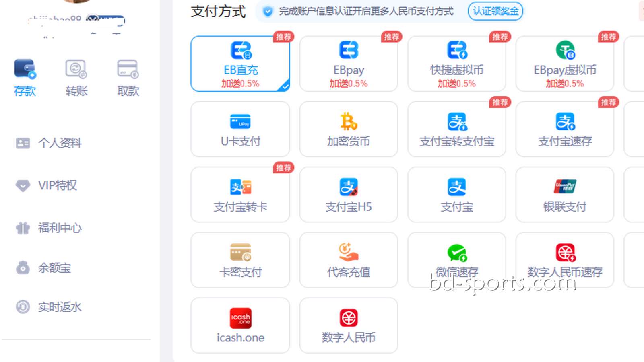Pick 数字人民币速存 payment method
This screenshot has width=644, height=362.
(x=565, y=260)
